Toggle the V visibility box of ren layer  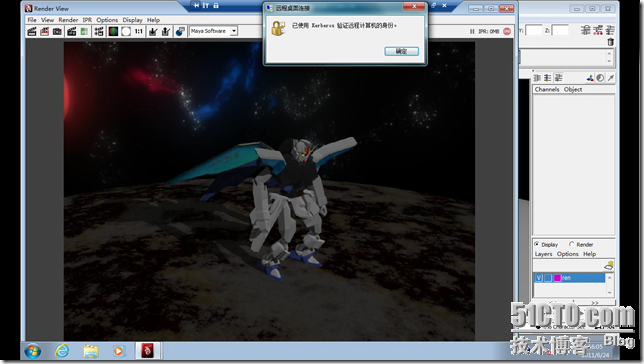point(539,278)
